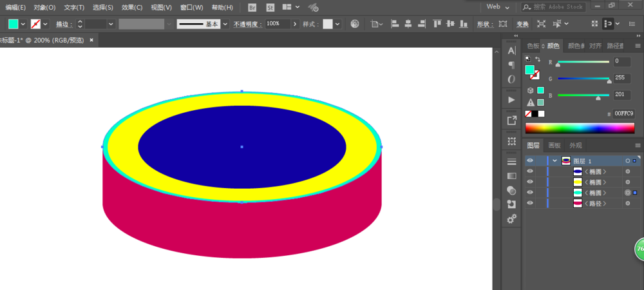This screenshot has height=290, width=644.
Task: Open the OpenType panel icon
Action: click(512, 79)
